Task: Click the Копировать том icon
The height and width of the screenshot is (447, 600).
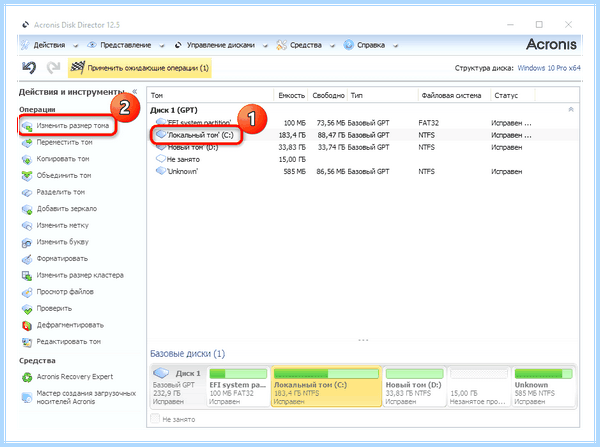Action: click(x=27, y=159)
